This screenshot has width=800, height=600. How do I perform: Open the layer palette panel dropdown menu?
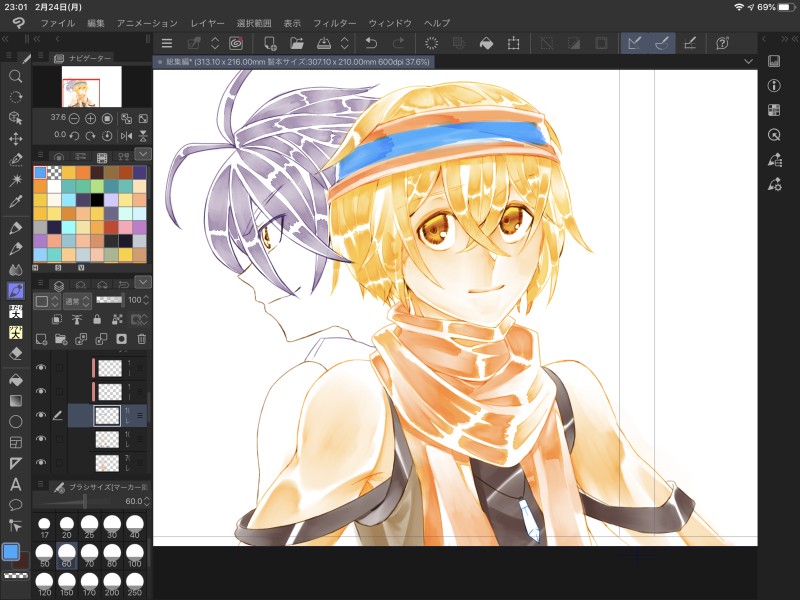(143, 282)
